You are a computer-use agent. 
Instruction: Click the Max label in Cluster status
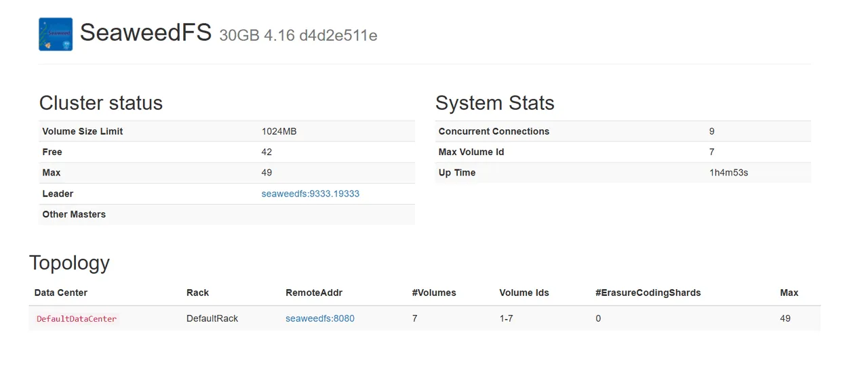[x=52, y=173]
